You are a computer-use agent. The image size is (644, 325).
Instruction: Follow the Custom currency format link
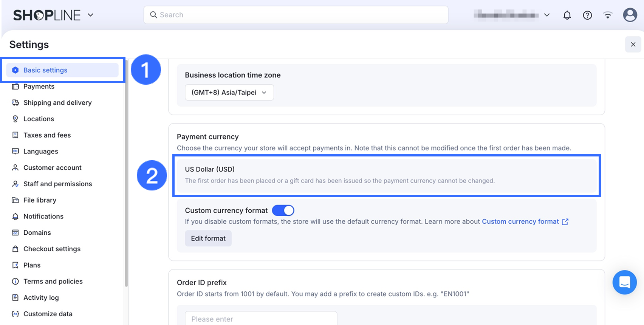coord(520,221)
